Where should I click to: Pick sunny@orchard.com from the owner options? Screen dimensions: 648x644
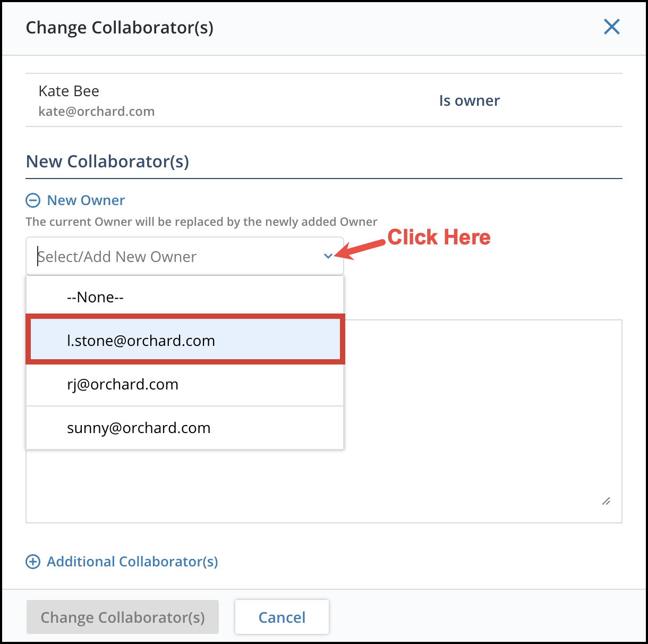tap(139, 428)
